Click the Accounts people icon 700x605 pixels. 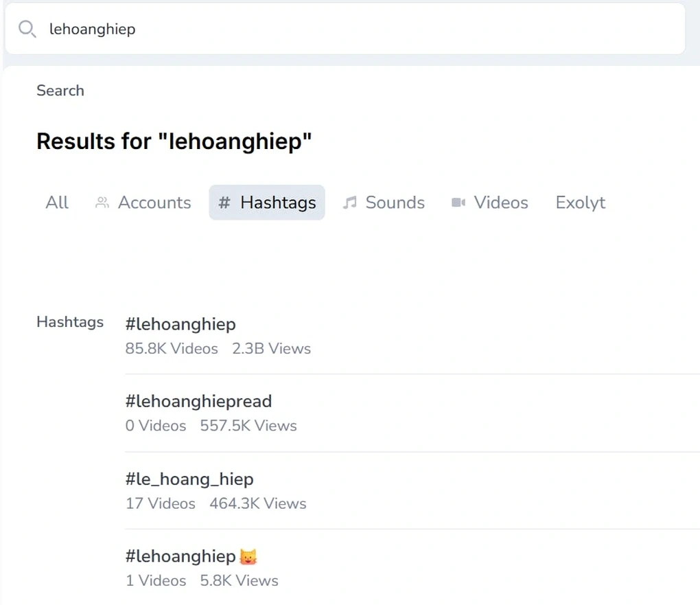(102, 203)
